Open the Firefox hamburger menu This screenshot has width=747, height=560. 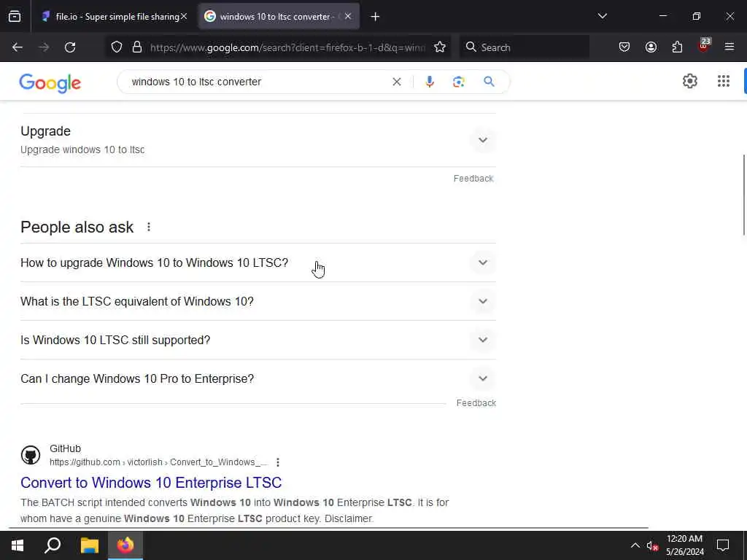(x=729, y=47)
